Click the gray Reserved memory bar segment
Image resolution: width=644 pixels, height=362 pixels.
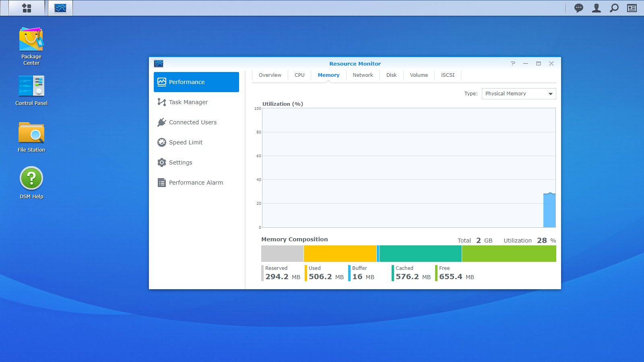(283, 254)
